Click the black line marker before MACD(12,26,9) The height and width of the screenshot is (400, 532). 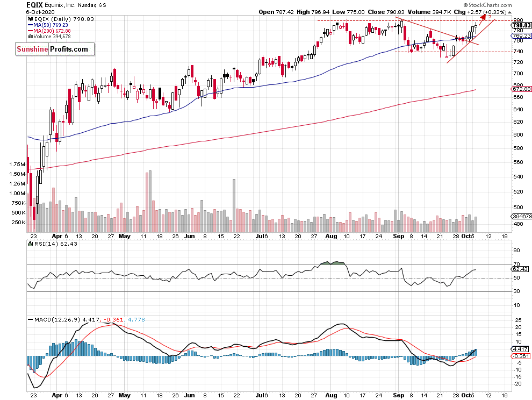point(31,319)
